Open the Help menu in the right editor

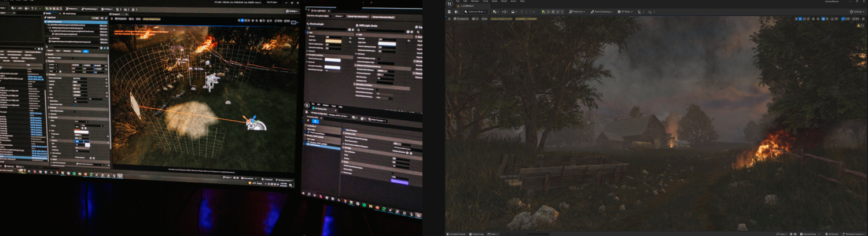(522, 1)
